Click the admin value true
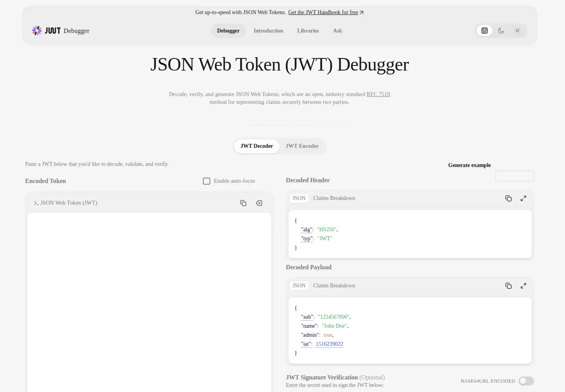The height and width of the screenshot is (392, 565). tap(328, 335)
